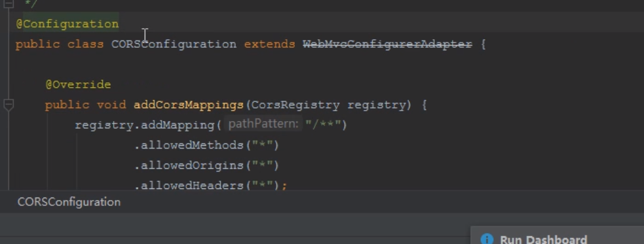
Task: Click CORSConfiguration class name in declaration
Action: (174, 44)
